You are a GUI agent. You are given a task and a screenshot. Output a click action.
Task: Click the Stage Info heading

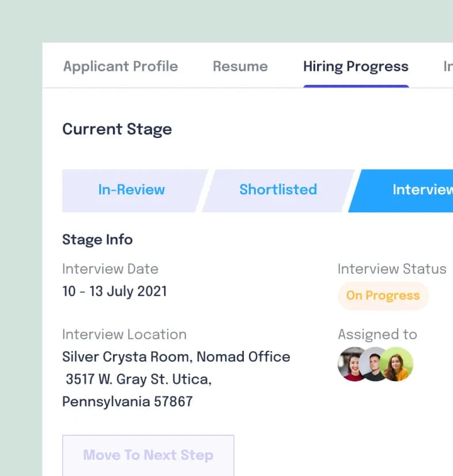click(97, 239)
